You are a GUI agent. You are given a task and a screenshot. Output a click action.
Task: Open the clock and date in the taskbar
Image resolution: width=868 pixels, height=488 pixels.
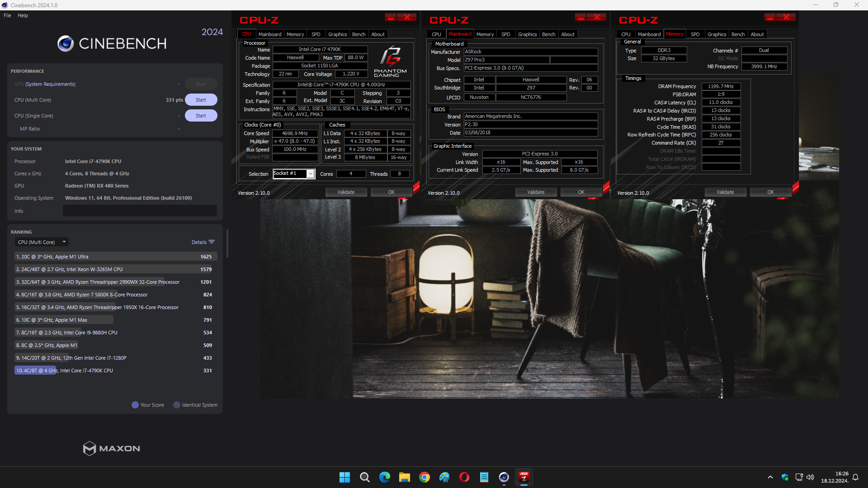[x=835, y=477]
